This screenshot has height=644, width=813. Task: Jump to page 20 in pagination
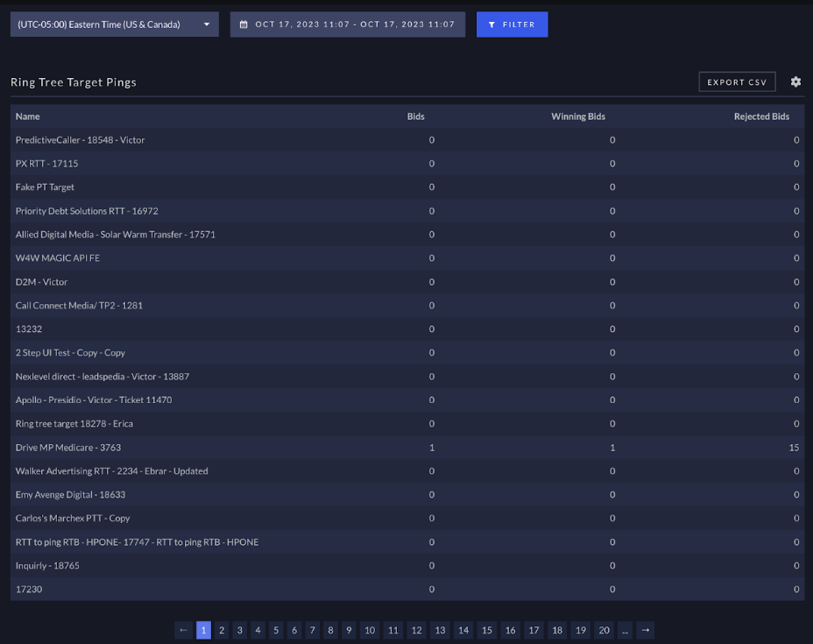(x=604, y=630)
